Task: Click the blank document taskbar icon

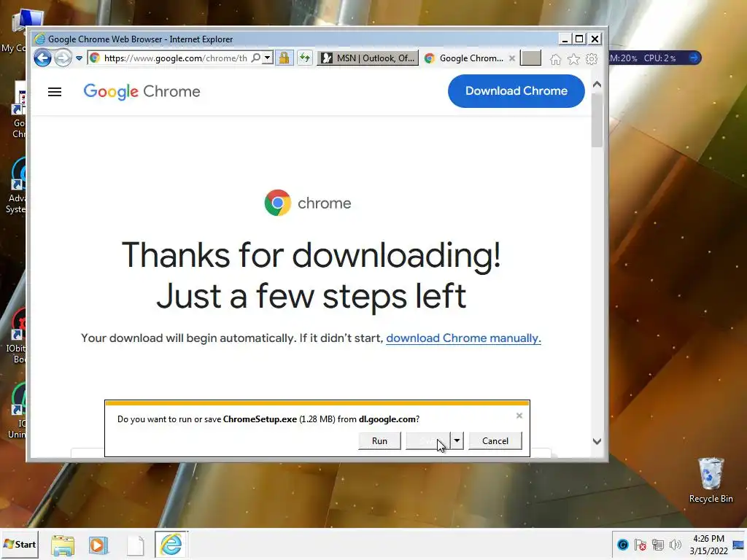Action: tap(135, 545)
